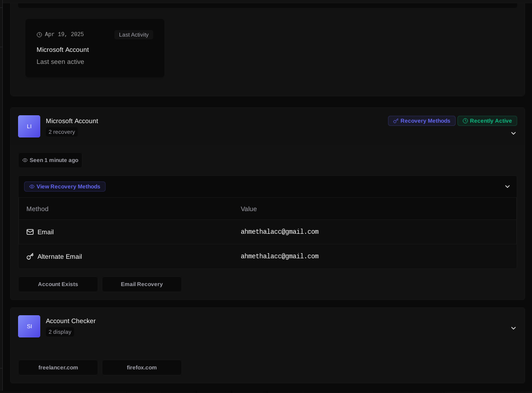The width and height of the screenshot is (532, 393).
Task: Collapse the Microsoft Account section chevron
Action: [x=513, y=133]
